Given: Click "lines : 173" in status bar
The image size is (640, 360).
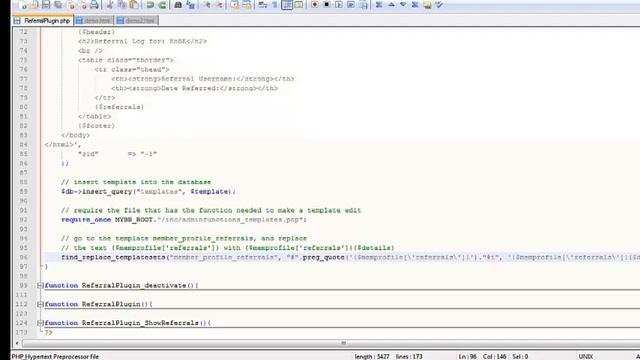Looking at the screenshot, I should click(409, 356).
